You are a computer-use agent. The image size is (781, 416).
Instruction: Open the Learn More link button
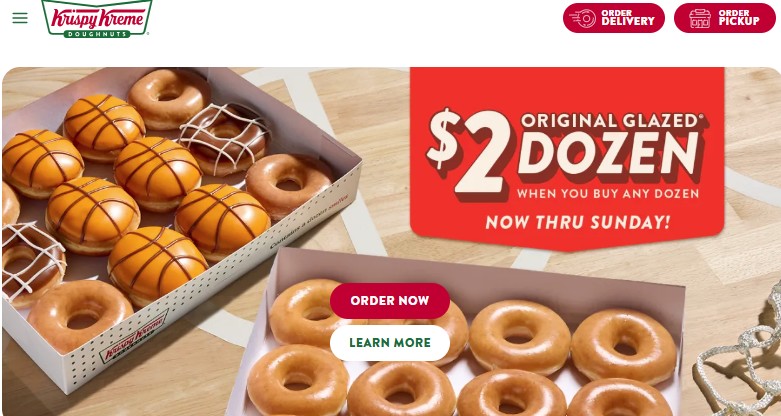[x=390, y=343]
